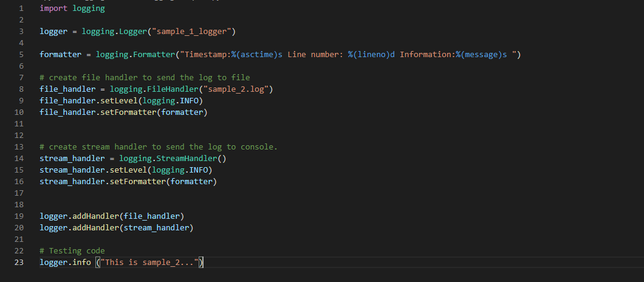Click line number 22 in the gutter
Screen dimensions: 644x282
[19, 251]
